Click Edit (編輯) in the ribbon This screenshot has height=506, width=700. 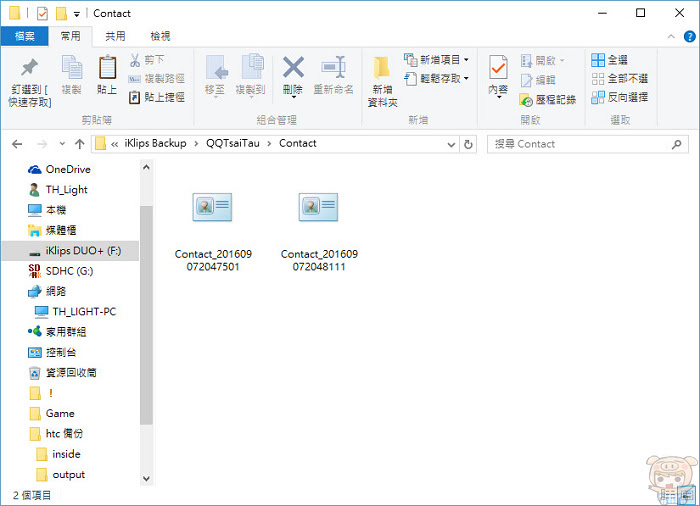pyautogui.click(x=538, y=80)
